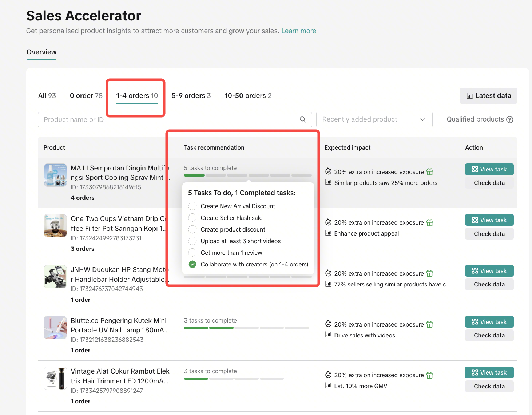Open the Recently added product dropdown
Image resolution: width=532 pixels, height=415 pixels.
pos(374,119)
